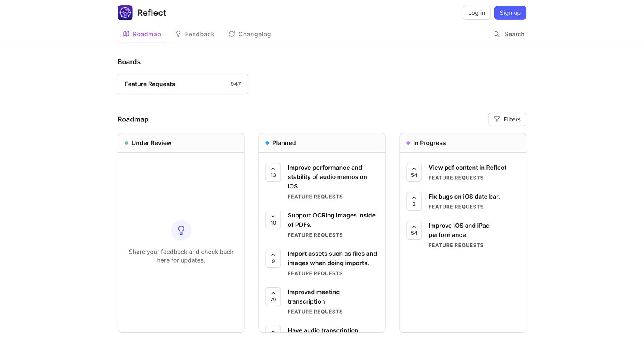This screenshot has width=644, height=347.
Task: Open 'Support OCRing images inside of PDFs' post
Action: click(x=331, y=220)
